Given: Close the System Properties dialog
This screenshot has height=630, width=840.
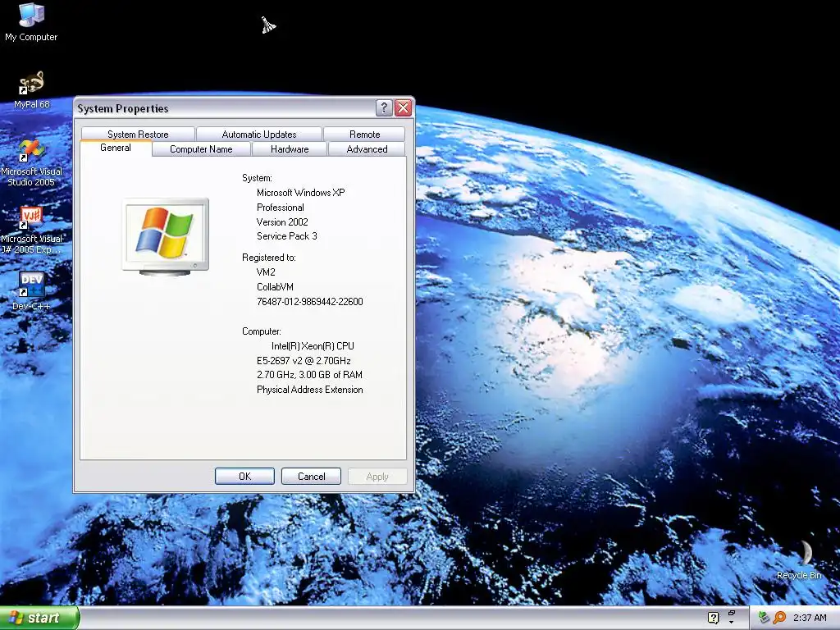Looking at the screenshot, I should click(x=403, y=108).
